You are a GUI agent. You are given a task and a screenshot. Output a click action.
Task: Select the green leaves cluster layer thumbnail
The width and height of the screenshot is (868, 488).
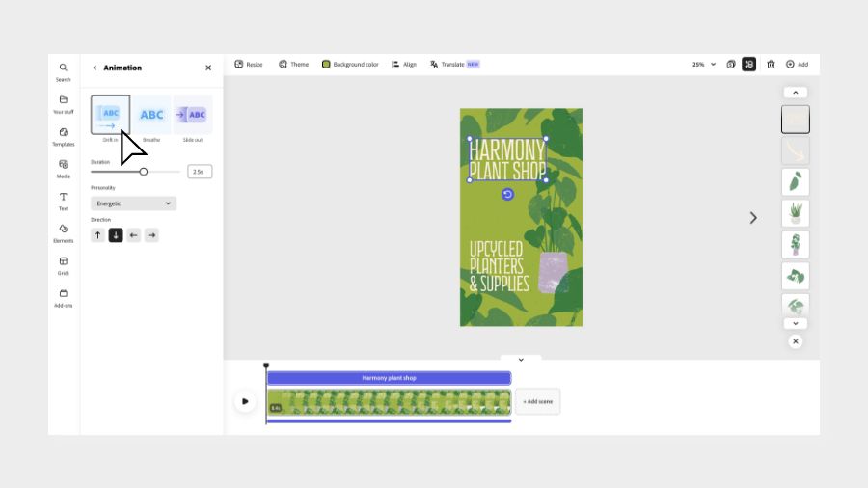point(796,276)
